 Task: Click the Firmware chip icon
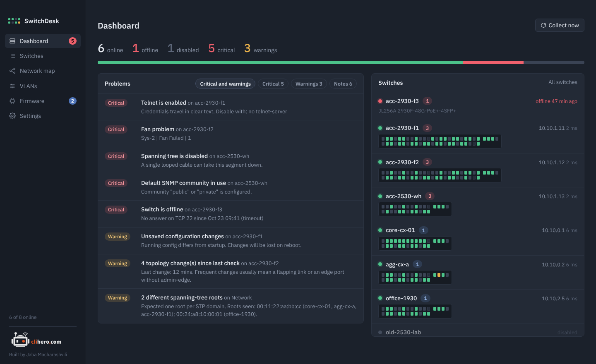point(12,101)
